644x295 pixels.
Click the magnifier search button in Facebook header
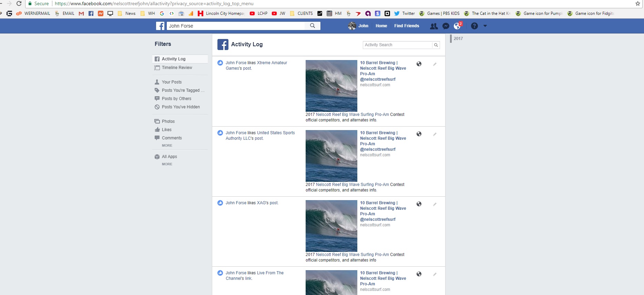(313, 26)
